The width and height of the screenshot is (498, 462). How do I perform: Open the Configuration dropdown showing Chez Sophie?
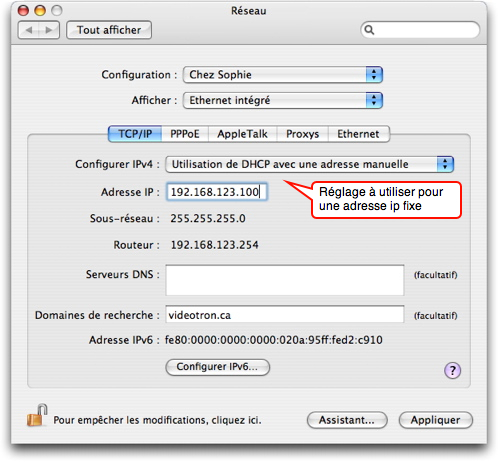[283, 75]
